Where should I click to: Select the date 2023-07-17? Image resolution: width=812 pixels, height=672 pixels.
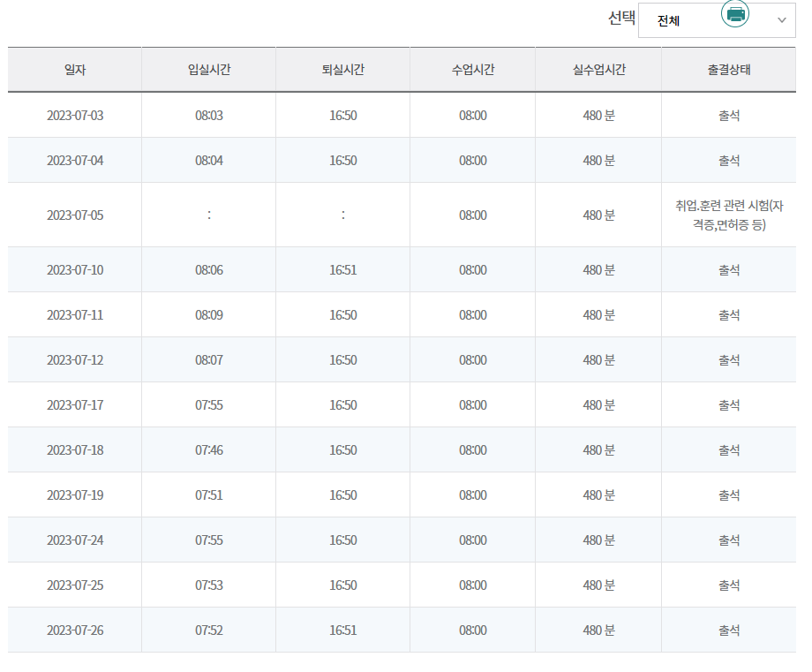[x=75, y=404]
